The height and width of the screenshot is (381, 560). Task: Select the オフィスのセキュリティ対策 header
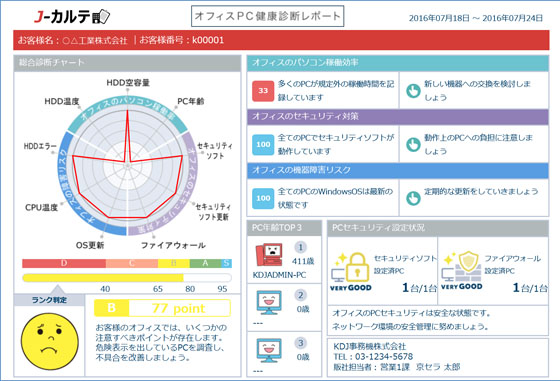[398, 117]
